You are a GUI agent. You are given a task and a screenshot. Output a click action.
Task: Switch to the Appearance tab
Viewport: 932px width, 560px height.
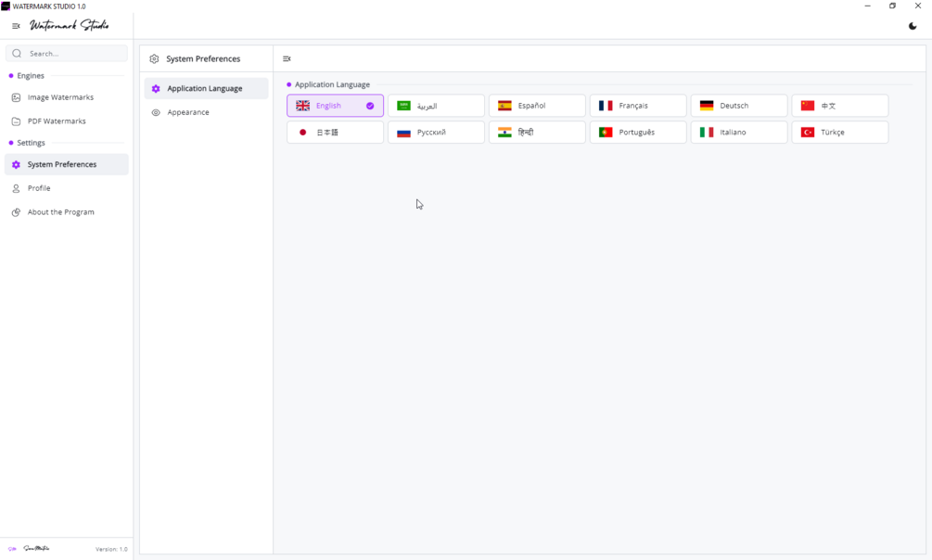tap(206, 112)
